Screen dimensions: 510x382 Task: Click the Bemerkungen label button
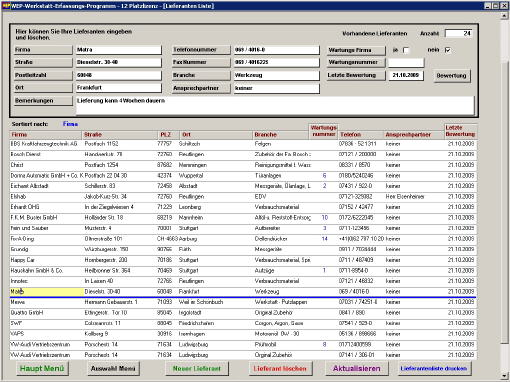(43, 101)
